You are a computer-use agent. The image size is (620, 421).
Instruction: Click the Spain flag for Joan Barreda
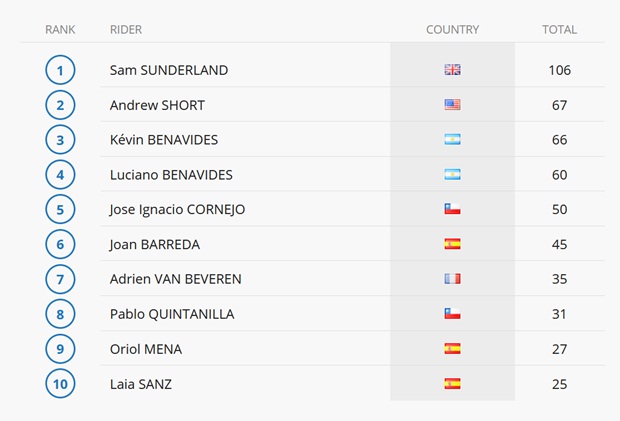[x=452, y=244]
